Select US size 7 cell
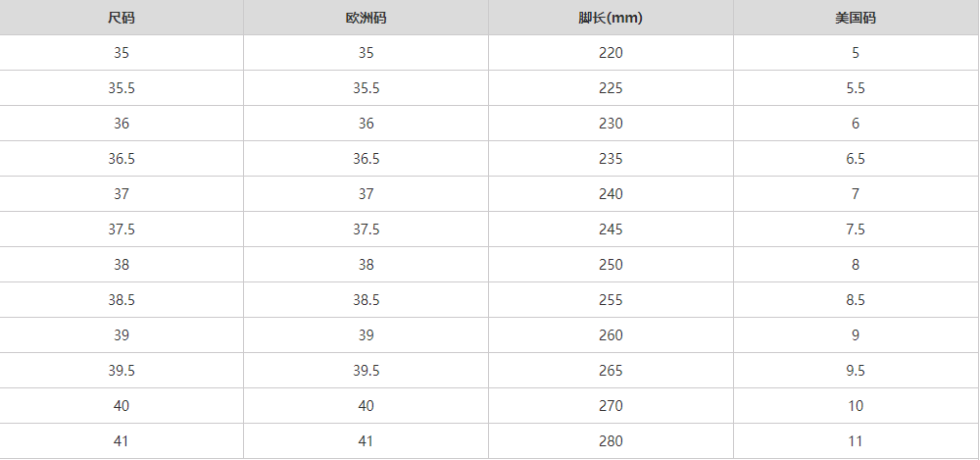The width and height of the screenshot is (980, 460). 856,194
